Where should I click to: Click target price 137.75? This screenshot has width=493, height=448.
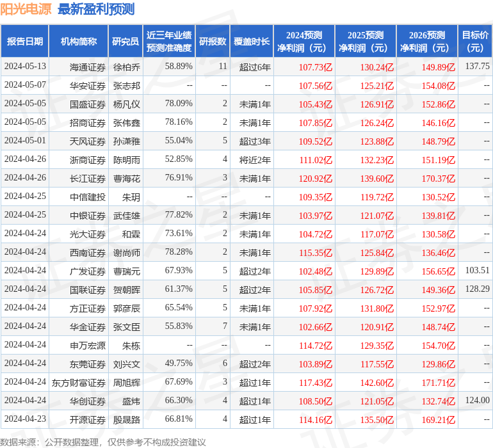pyautogui.click(x=477, y=66)
